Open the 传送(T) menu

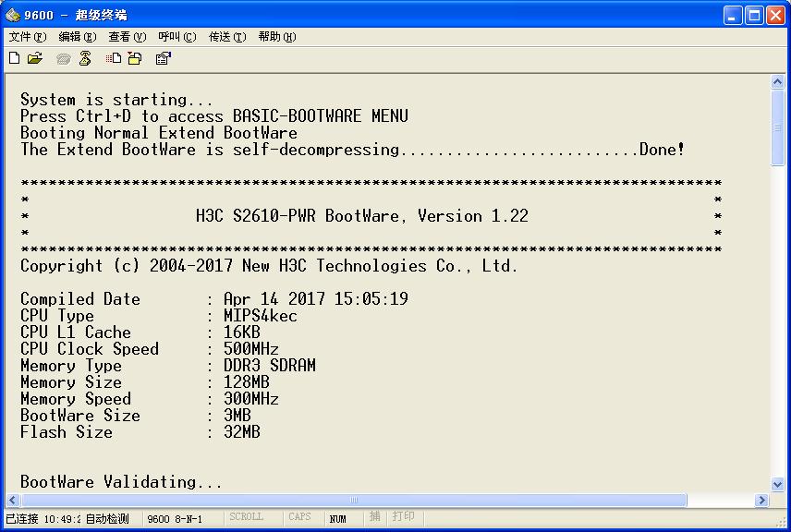click(226, 37)
